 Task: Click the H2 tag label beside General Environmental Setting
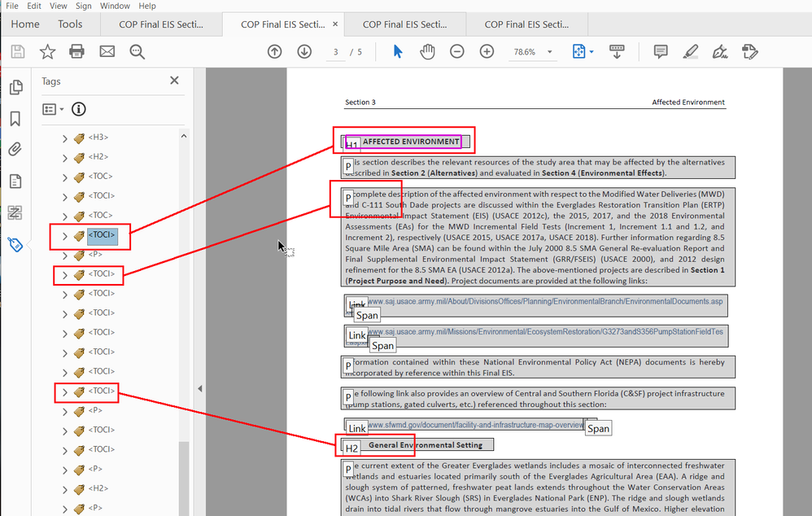351,448
